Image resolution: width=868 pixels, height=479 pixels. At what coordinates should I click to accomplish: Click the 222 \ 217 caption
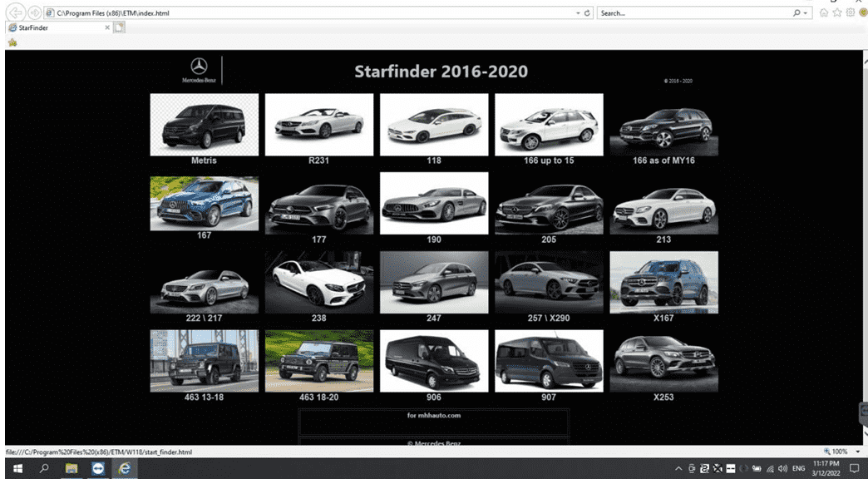click(205, 319)
